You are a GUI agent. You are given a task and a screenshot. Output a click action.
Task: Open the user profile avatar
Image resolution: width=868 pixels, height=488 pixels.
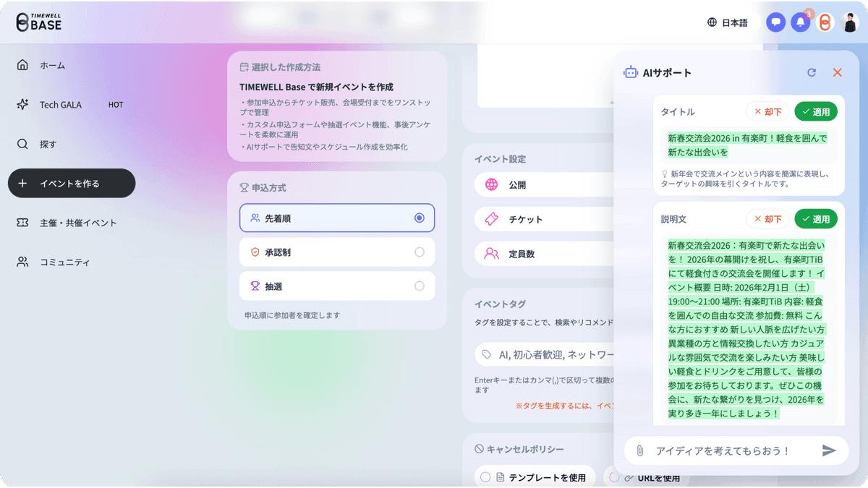coord(849,22)
